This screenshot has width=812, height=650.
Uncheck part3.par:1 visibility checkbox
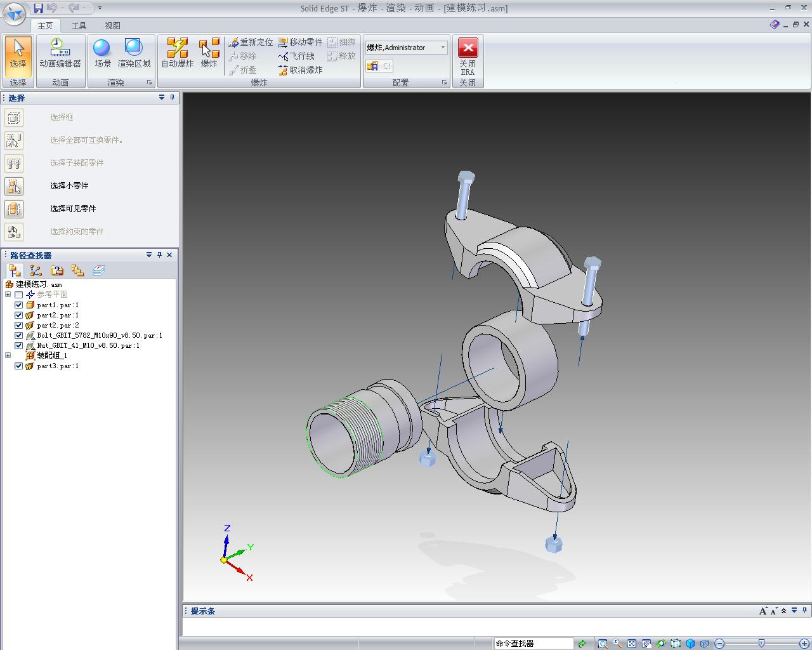tap(19, 366)
